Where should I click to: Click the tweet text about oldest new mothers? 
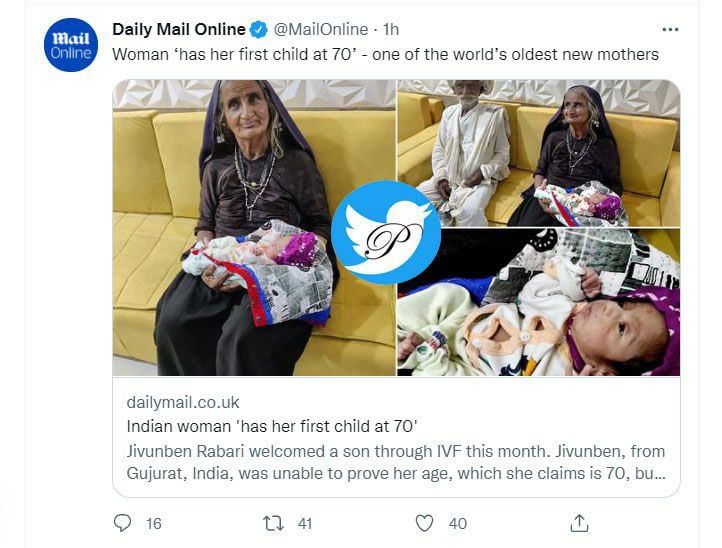coord(385,54)
